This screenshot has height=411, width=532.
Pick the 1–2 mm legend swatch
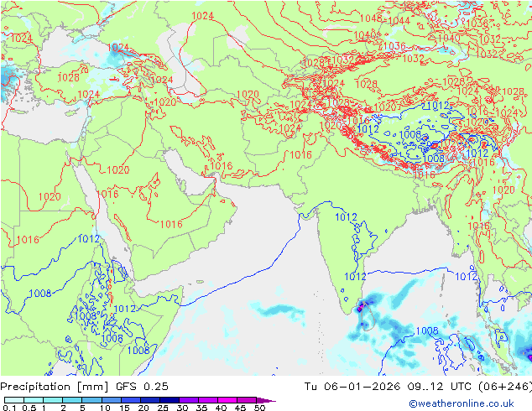coord(53,400)
